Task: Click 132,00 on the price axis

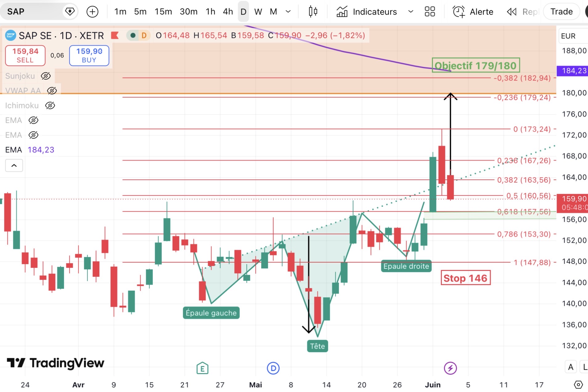Action: pos(574,346)
